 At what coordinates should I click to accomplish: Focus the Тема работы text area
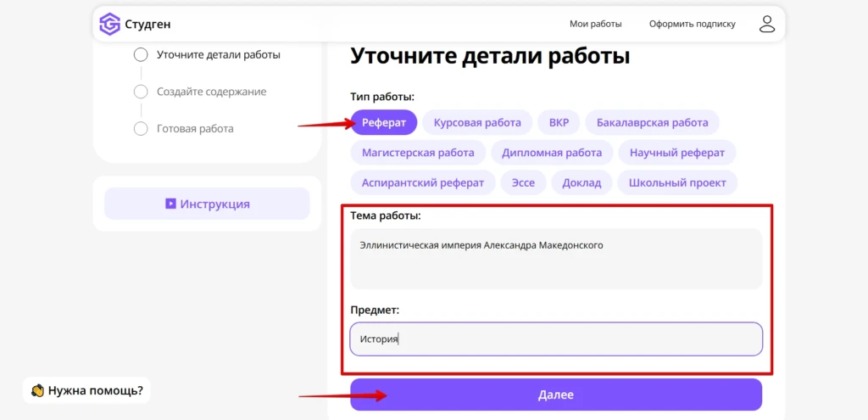point(556,258)
